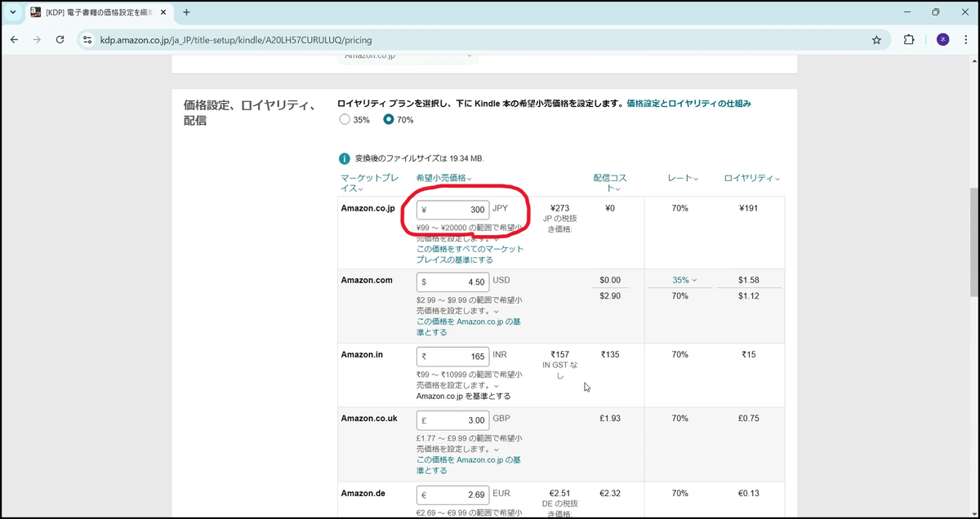Select the [KDP] 電子書籍の価格設定 tab
Image resolution: width=980 pixels, height=519 pixels.
click(x=98, y=12)
